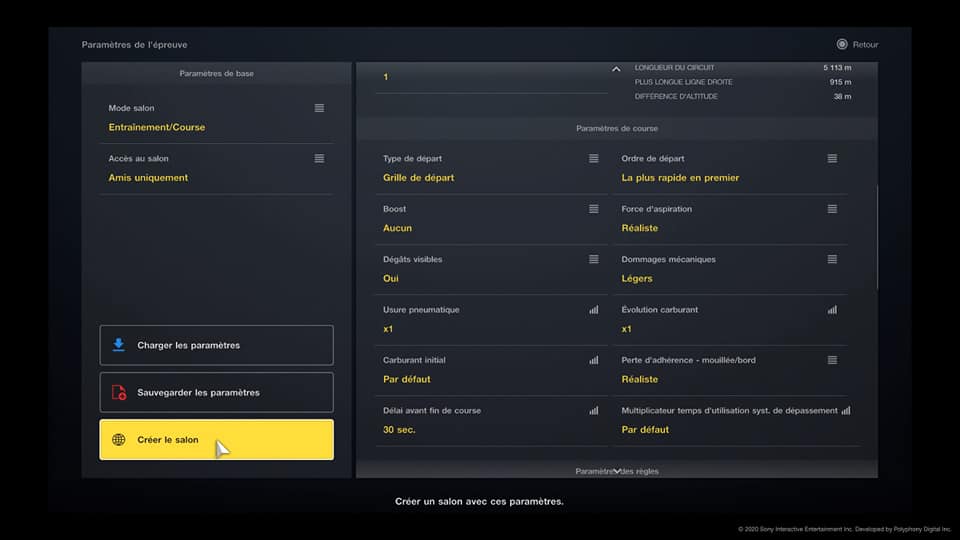The image size is (960, 540).
Task: Adjust Multiplicateur temps Par défaut value
Action: pyautogui.click(x=645, y=430)
